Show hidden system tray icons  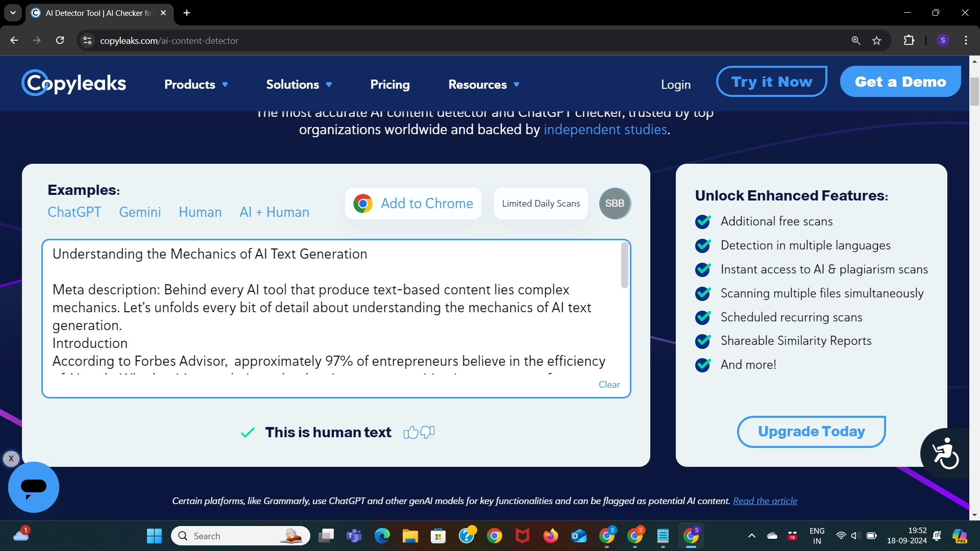751,536
